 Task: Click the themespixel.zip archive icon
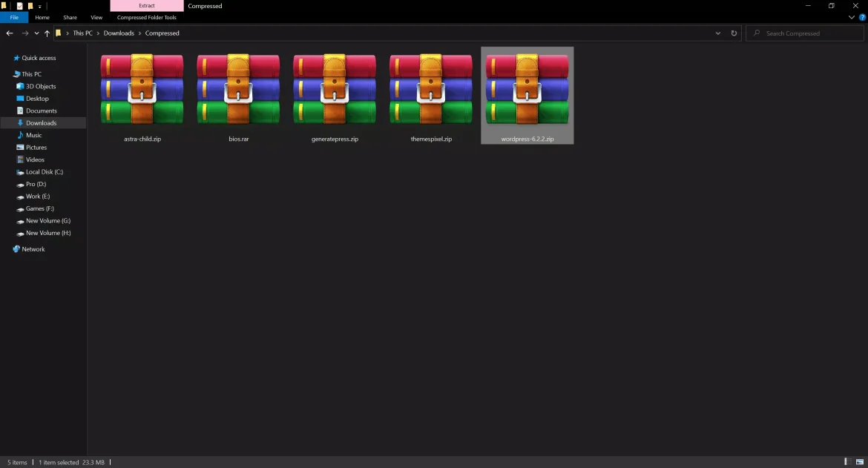431,89
